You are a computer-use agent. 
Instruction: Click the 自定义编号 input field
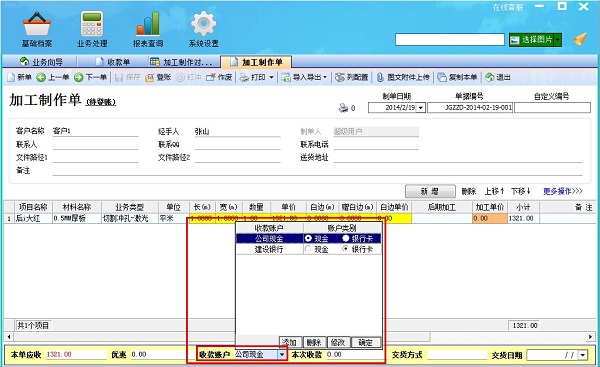553,108
